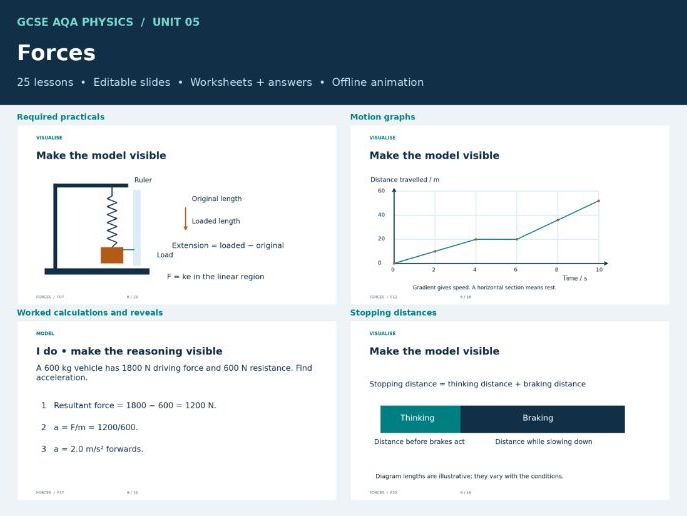The width and height of the screenshot is (687, 516).
Task: Open the spring extension practical slide thumbnail
Action: 177,215
